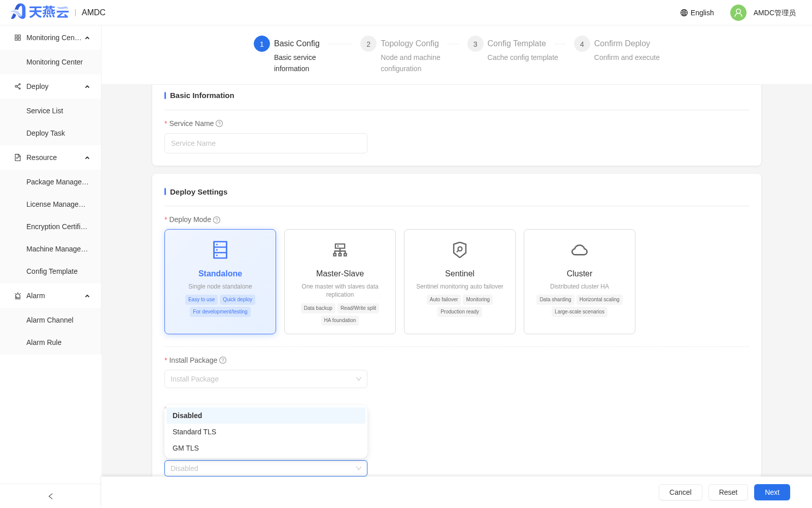This screenshot has width=812, height=508.
Task: Choose Standard TLS from the list
Action: [266, 432]
